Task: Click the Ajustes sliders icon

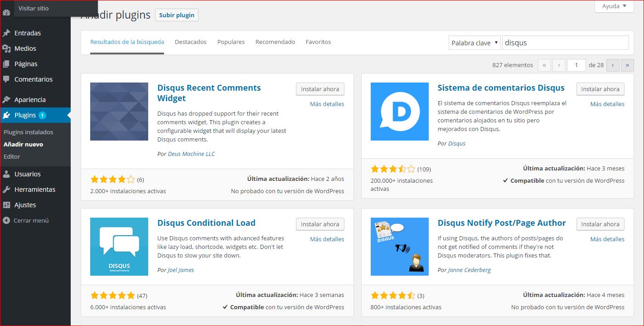Action: click(x=6, y=205)
